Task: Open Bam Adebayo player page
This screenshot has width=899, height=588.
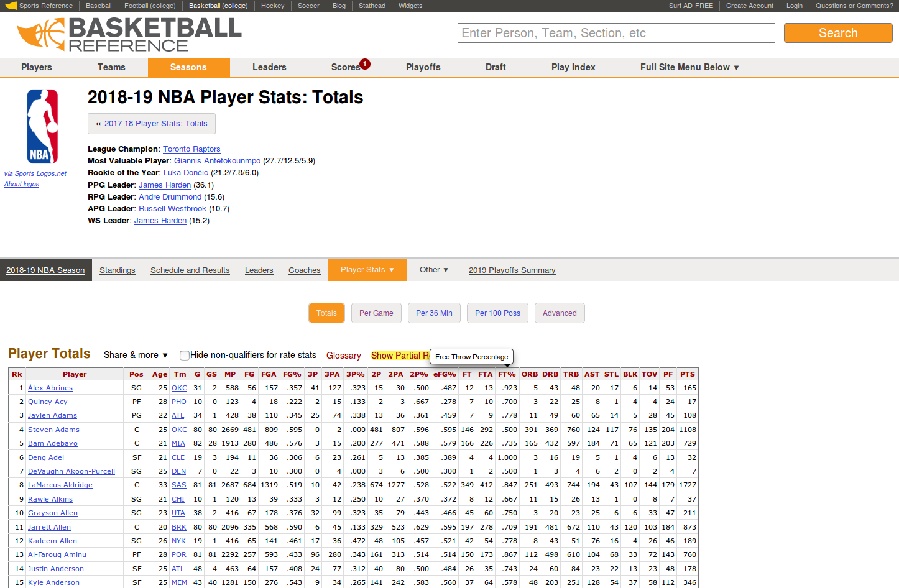Action: [53, 443]
